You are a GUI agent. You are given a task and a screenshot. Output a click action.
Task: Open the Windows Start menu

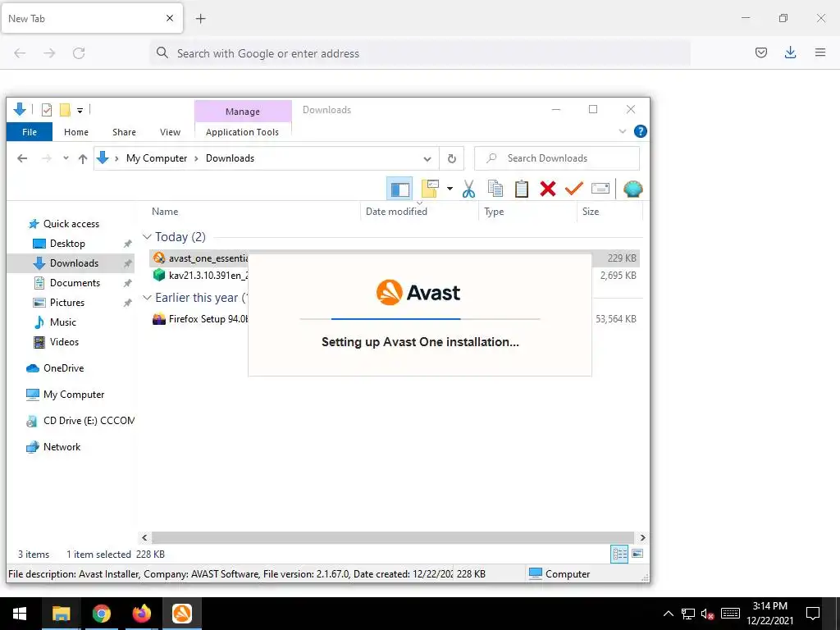tap(20, 614)
